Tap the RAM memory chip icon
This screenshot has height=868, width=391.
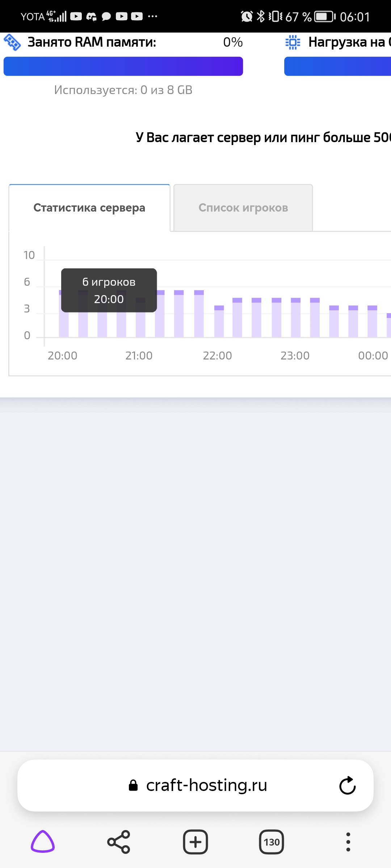tap(12, 42)
